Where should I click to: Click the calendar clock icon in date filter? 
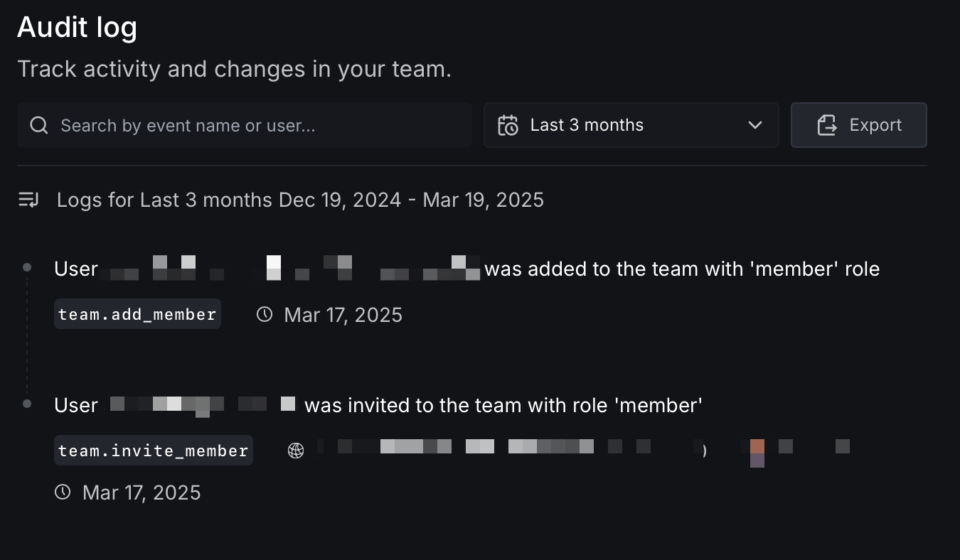coord(508,126)
